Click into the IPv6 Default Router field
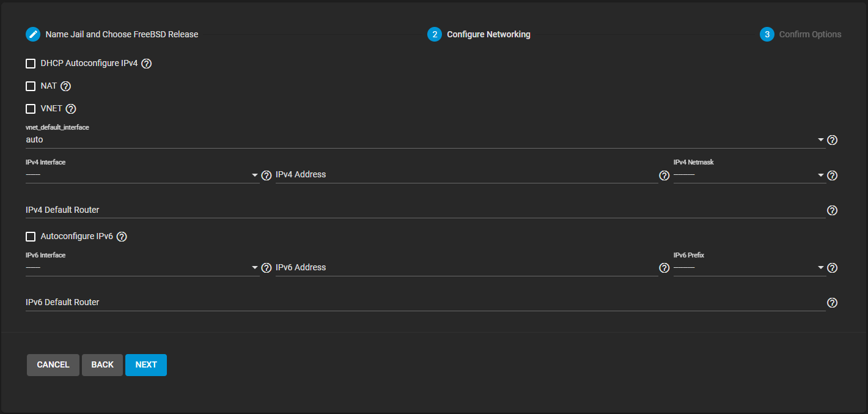Image resolution: width=868 pixels, height=414 pixels. [x=425, y=303]
